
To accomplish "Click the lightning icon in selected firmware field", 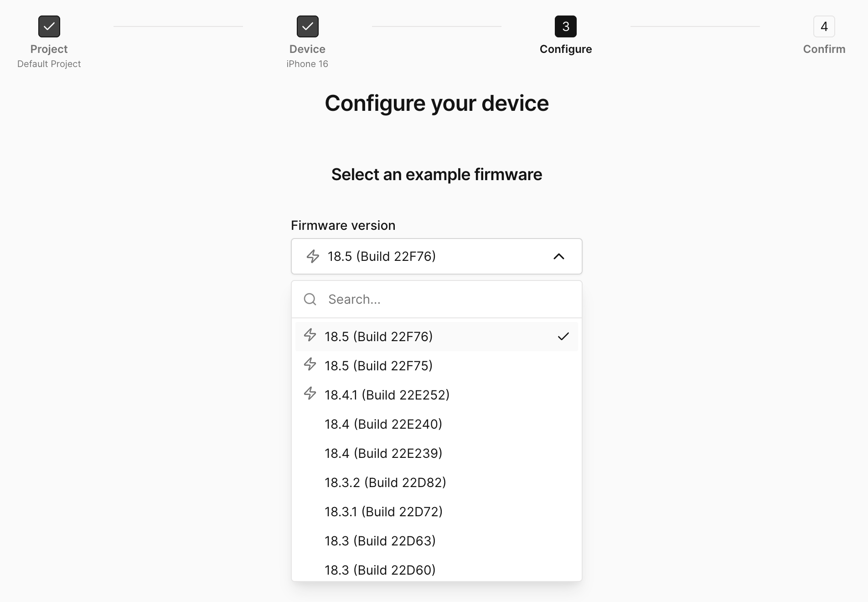I will click(313, 256).
